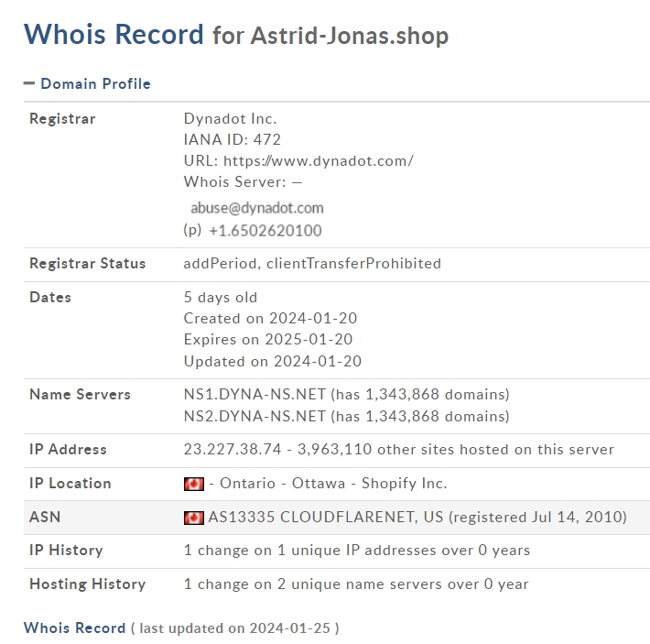Click the abuse@dynadot.com email image
Viewport: 650px width, 644px height.
(x=256, y=208)
